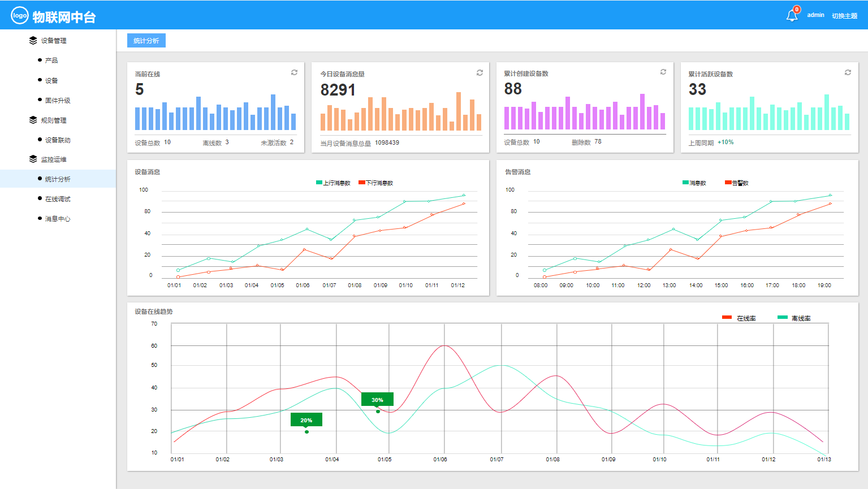This screenshot has height=489, width=868.
Task: Click the 离线率 teal legend swatch
Action: (783, 318)
